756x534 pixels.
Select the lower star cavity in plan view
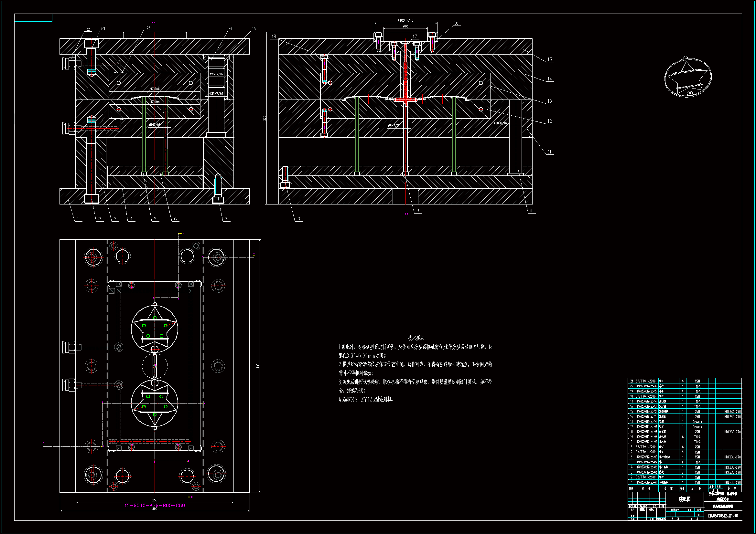(155, 403)
